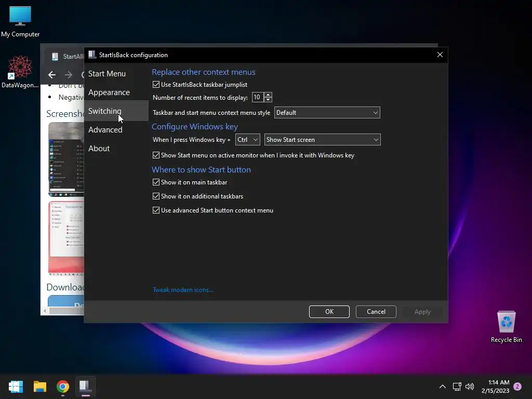Image resolution: width=532 pixels, height=399 pixels.
Task: Click the Cancel button
Action: point(376,312)
